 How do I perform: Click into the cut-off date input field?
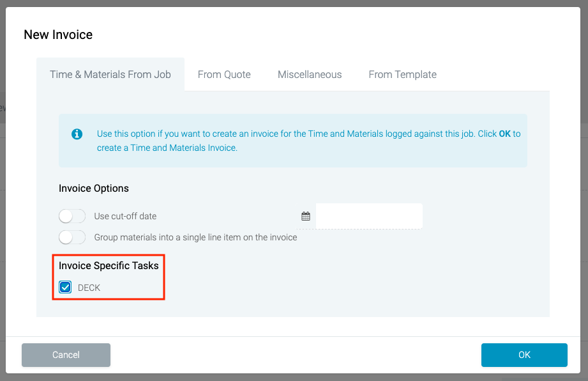click(369, 215)
